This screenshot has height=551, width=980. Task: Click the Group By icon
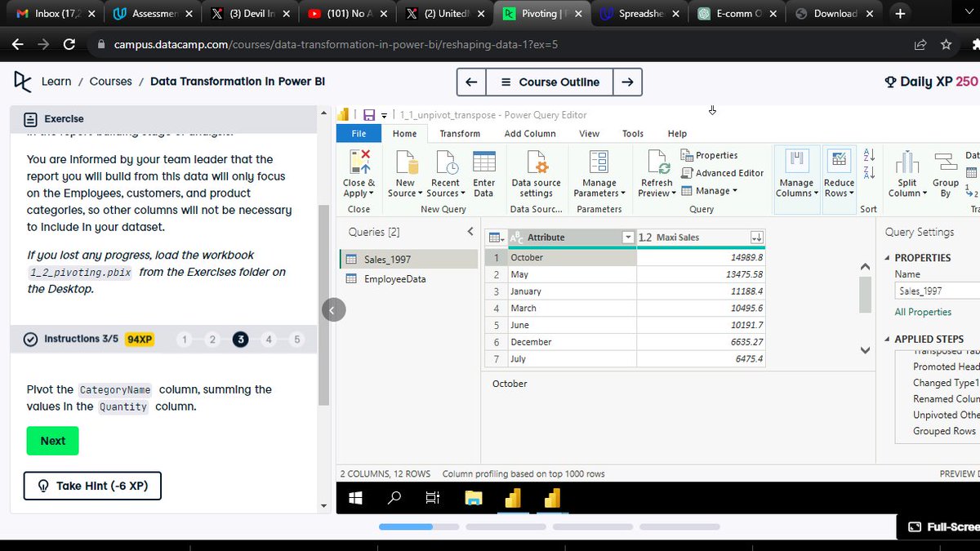pos(946,162)
